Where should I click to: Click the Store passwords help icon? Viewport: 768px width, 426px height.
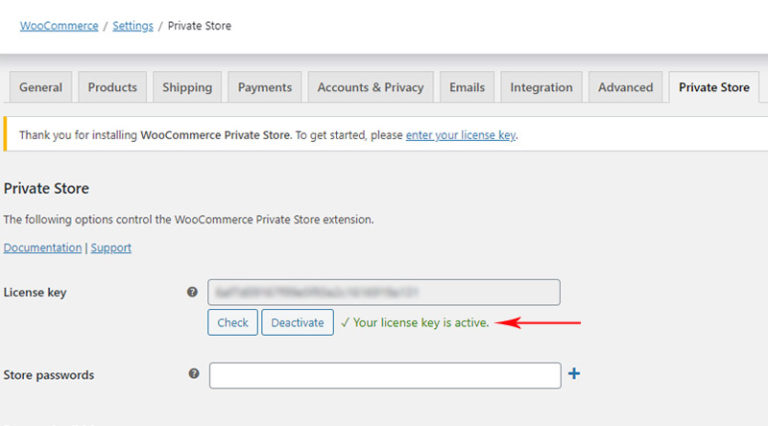[193, 374]
